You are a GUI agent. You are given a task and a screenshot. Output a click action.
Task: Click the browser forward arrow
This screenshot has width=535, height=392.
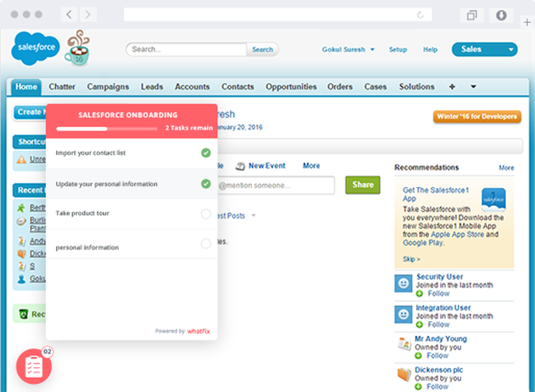pos(88,14)
